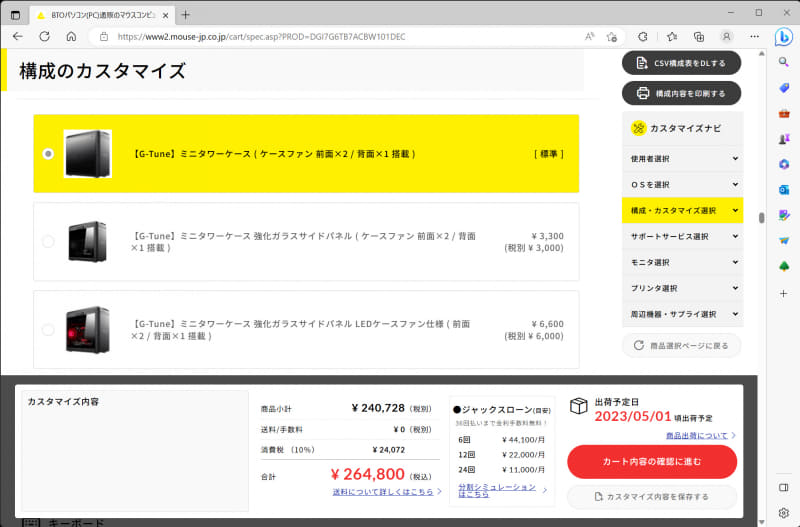
Task: Click the ¥3,300 case price
Action: point(547,236)
